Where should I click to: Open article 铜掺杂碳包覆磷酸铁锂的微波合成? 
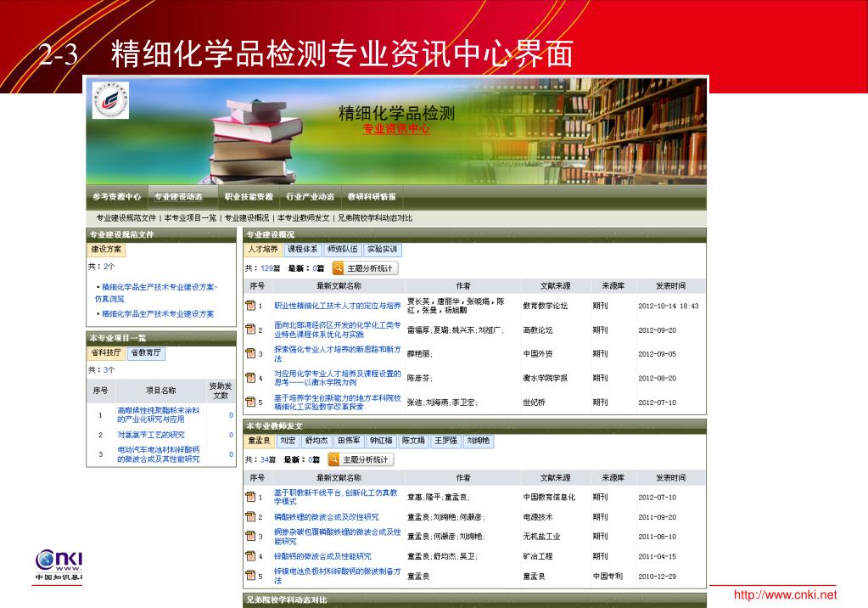coord(338,536)
